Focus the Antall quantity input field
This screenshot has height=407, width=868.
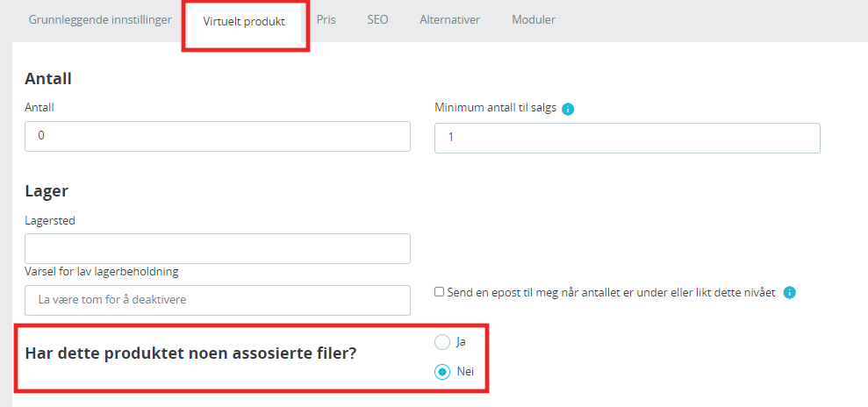coord(218,136)
